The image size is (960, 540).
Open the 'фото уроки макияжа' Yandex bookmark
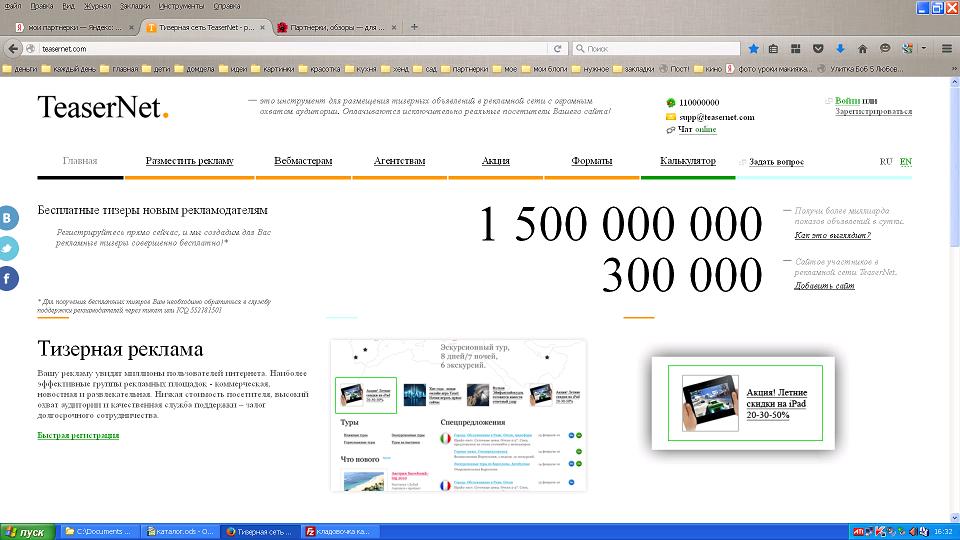[770, 69]
